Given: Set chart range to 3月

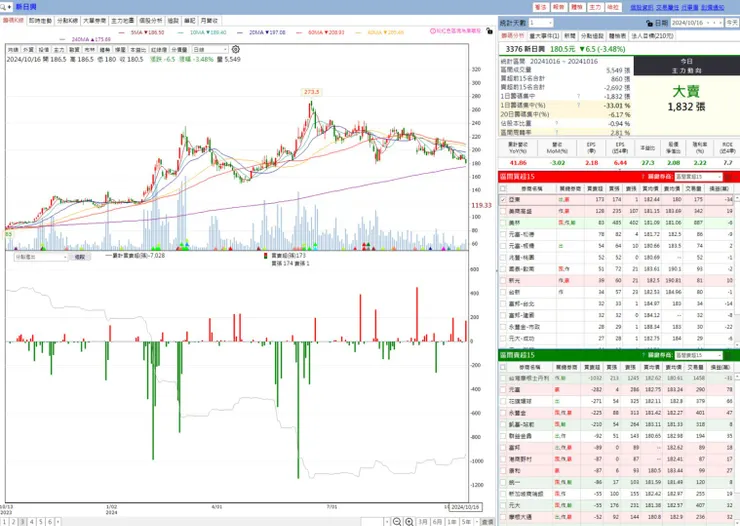Looking at the screenshot, I should [423, 522].
